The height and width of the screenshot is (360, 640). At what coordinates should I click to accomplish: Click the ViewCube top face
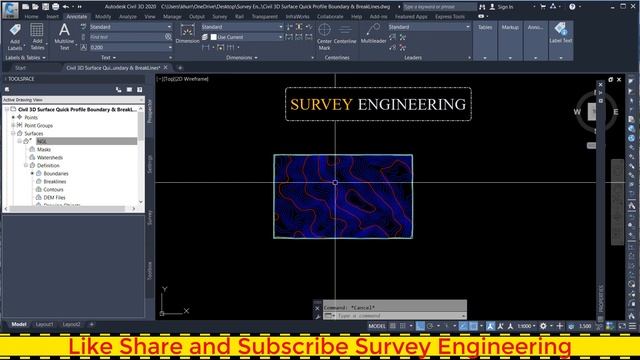[593, 111]
